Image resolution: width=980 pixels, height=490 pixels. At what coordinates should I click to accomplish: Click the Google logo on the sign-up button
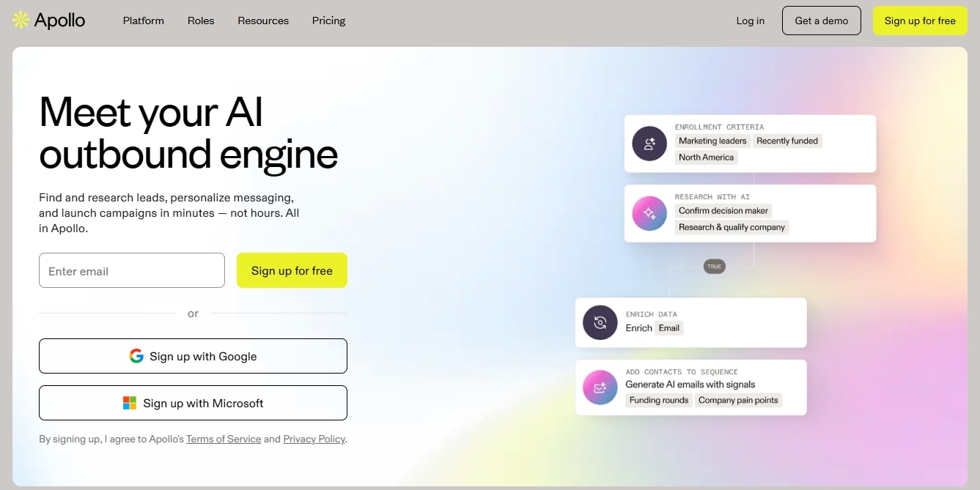(136, 356)
